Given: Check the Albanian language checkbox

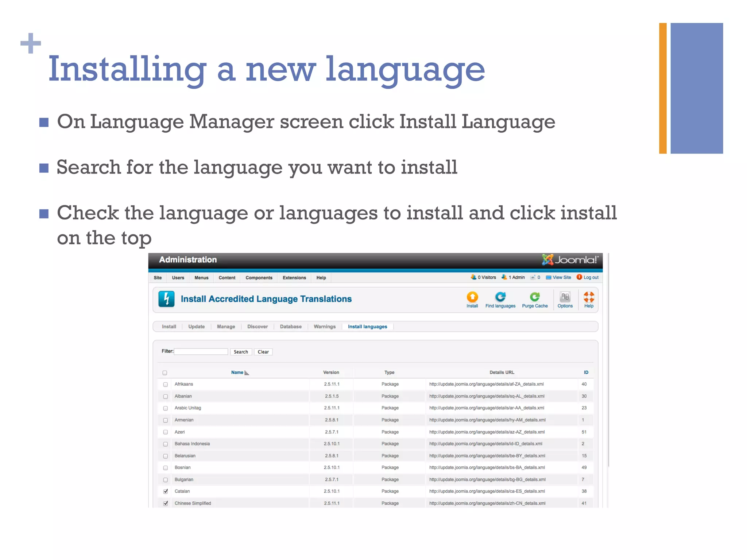Looking at the screenshot, I should pyautogui.click(x=166, y=397).
